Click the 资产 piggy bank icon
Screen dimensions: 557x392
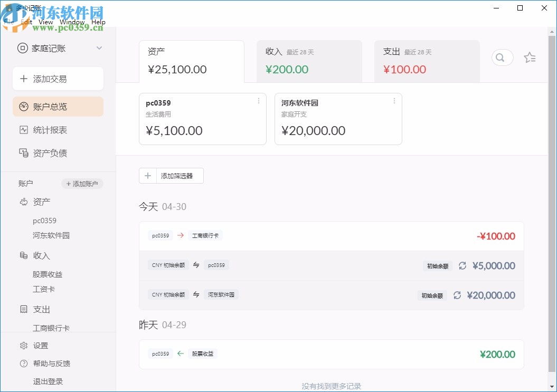23,202
